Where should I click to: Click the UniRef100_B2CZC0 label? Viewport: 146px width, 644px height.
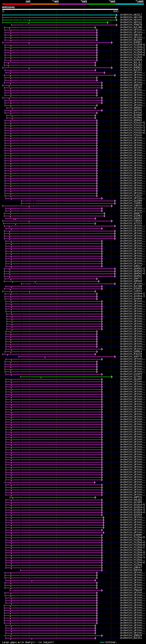click(x=131, y=70)
